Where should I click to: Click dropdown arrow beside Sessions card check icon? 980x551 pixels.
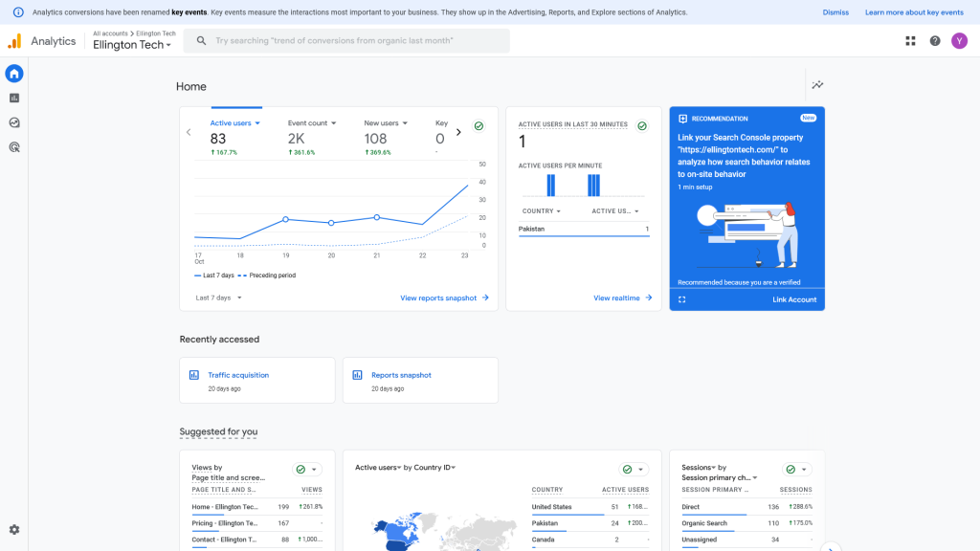point(804,469)
